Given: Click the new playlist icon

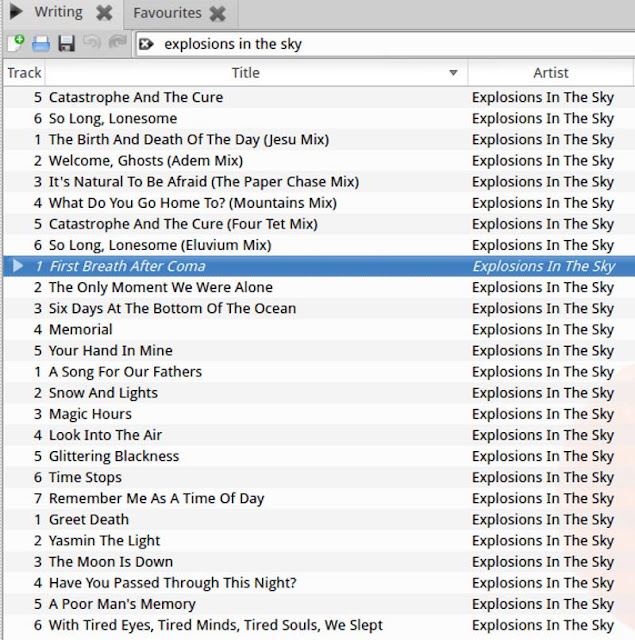Looking at the screenshot, I should coord(16,43).
